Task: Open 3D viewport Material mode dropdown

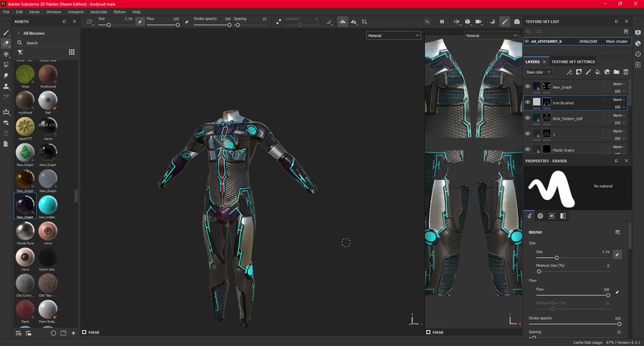Action: (393, 35)
